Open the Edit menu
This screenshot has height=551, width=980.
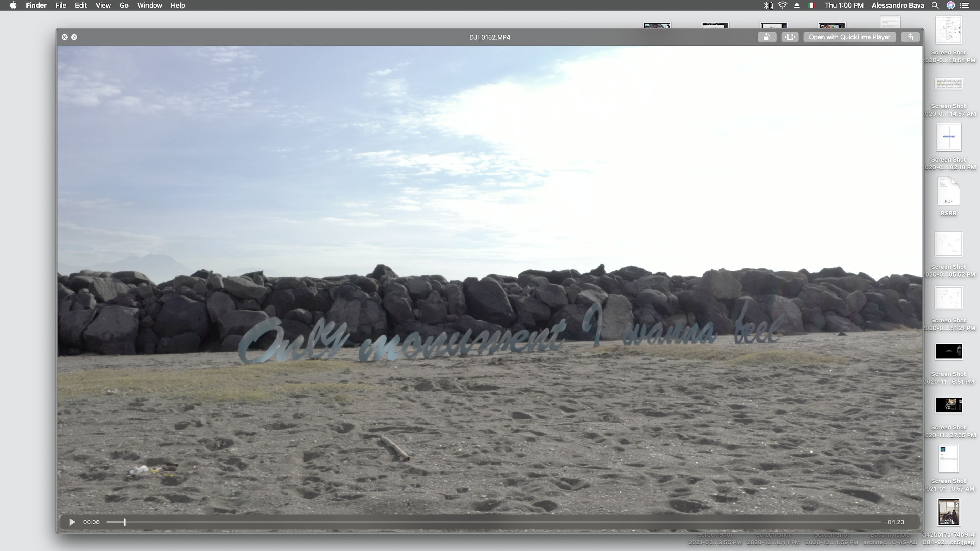point(81,5)
